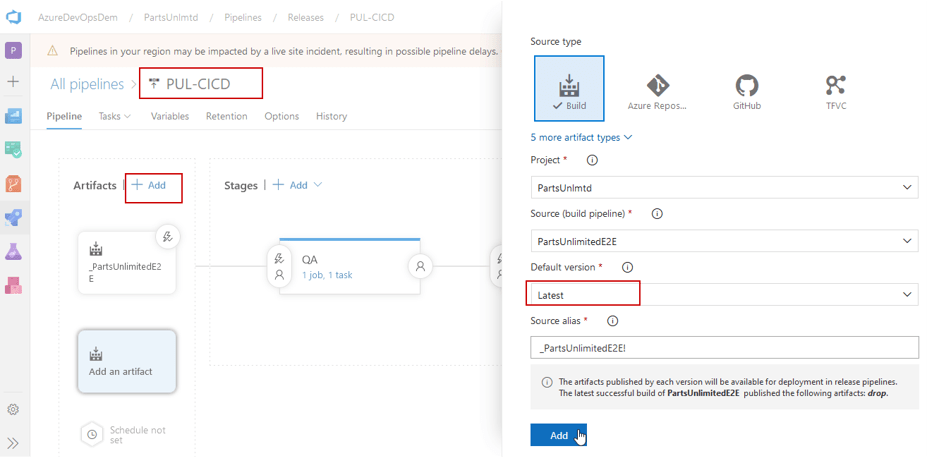This screenshot has height=457, width=927.
Task: Switch to the Variables tab
Action: tap(169, 116)
